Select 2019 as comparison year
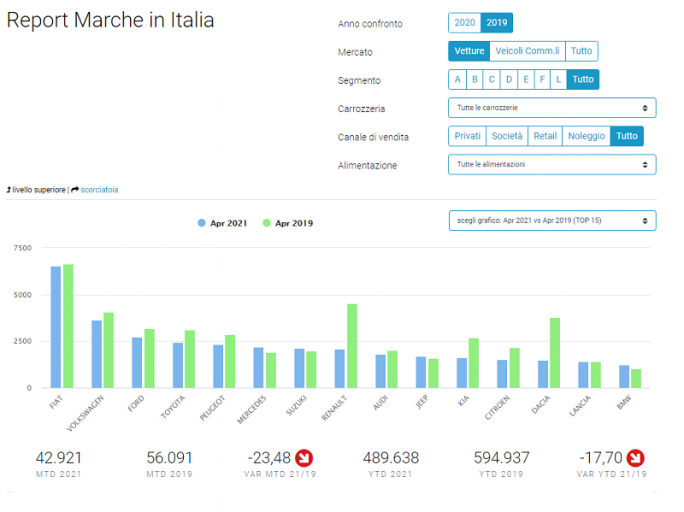 click(496, 23)
